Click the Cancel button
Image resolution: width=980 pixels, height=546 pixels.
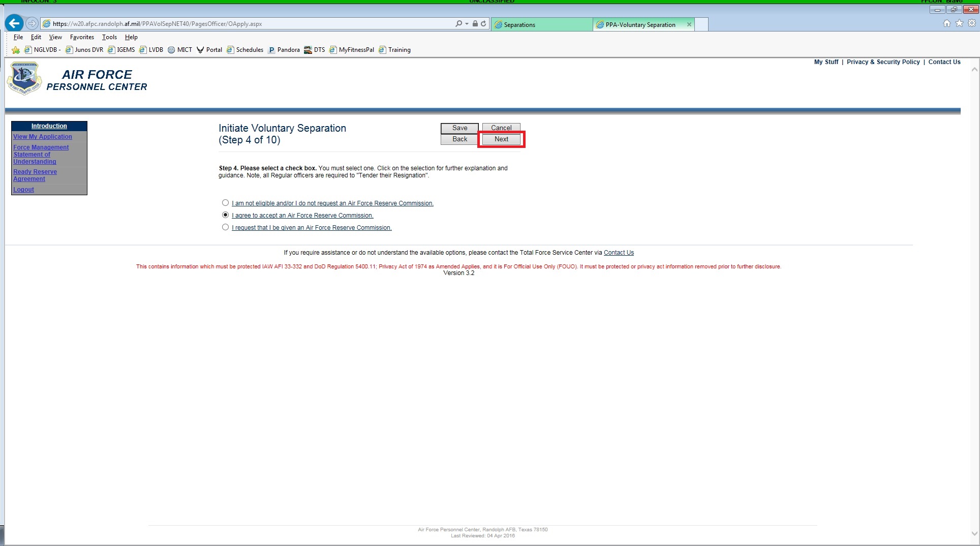coord(501,128)
